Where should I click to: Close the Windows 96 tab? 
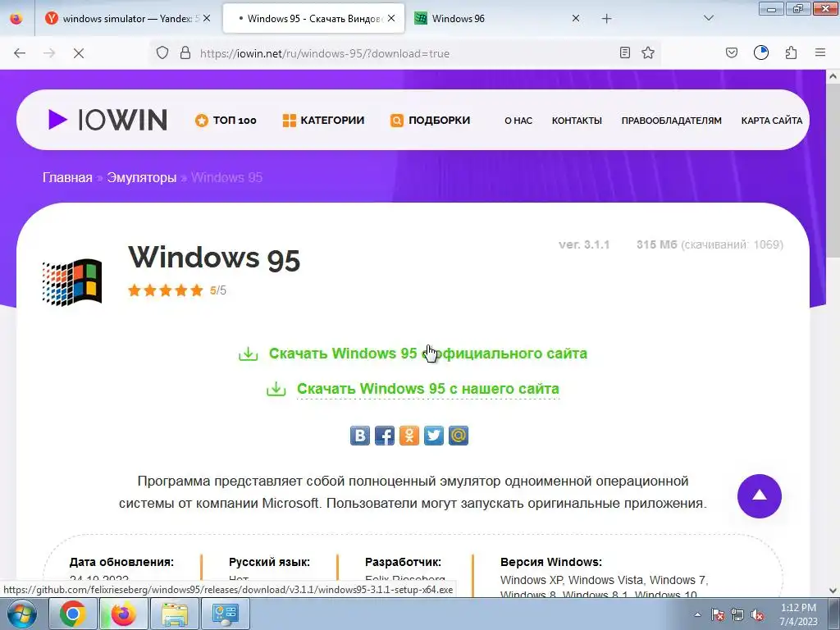pyautogui.click(x=576, y=18)
